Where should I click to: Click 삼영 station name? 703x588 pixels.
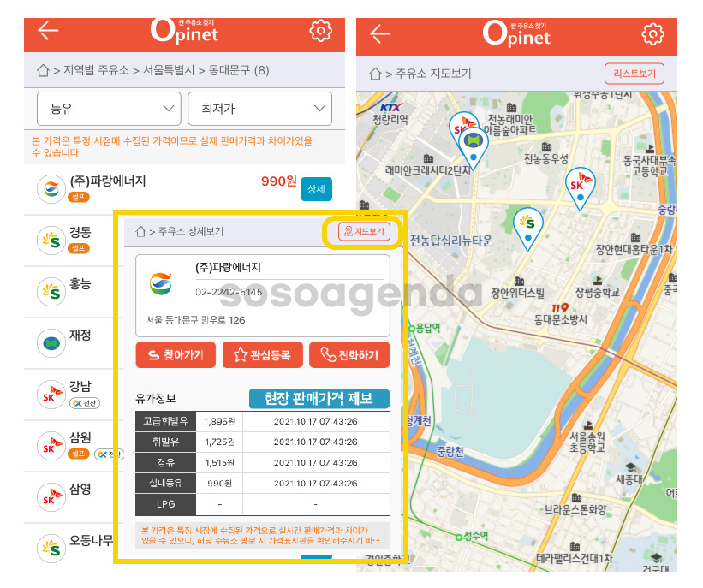(x=80, y=489)
